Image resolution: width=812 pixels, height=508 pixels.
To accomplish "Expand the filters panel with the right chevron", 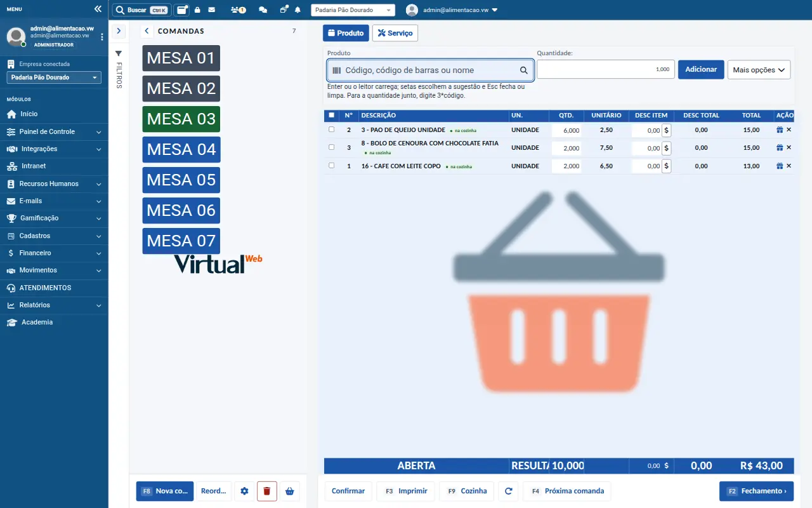I will [119, 30].
